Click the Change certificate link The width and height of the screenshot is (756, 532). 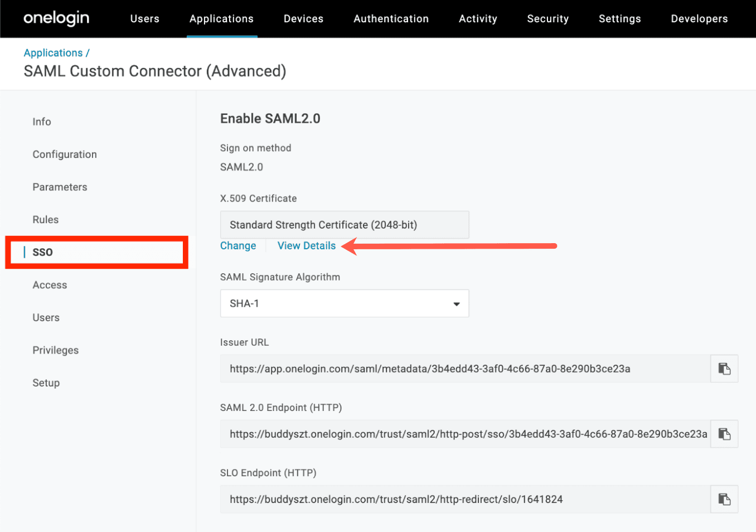click(x=238, y=246)
